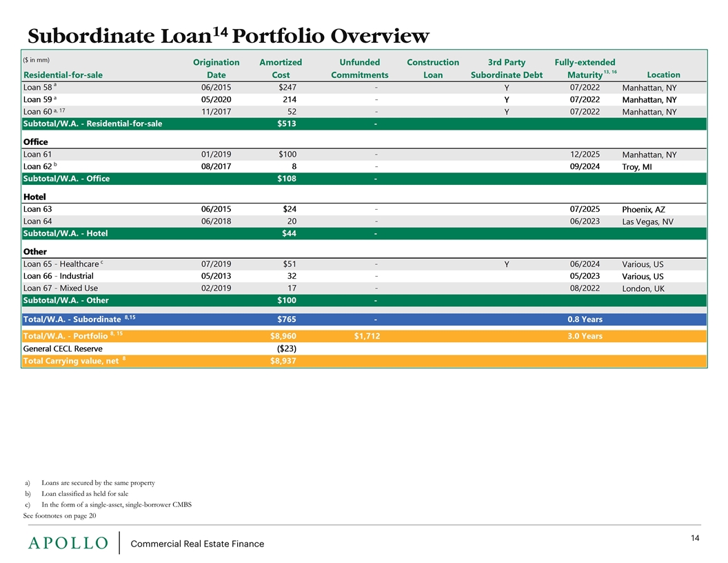Click the Amortized Cost column header
This screenshot has width=728, height=563.
[280, 68]
